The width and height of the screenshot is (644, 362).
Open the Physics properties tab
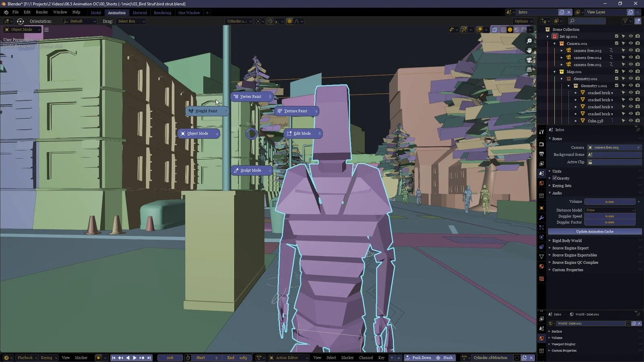[541, 237]
